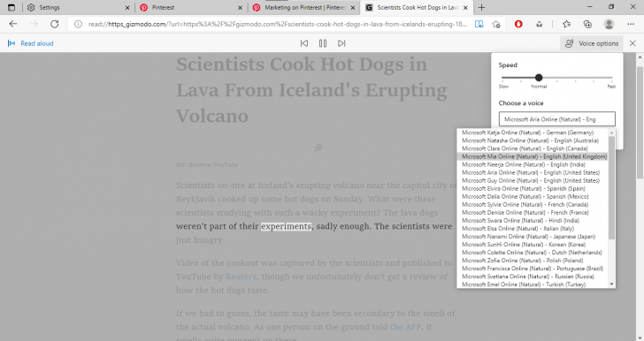
Task: Select Microsoft Swara Hindi India voice
Action: [533, 220]
